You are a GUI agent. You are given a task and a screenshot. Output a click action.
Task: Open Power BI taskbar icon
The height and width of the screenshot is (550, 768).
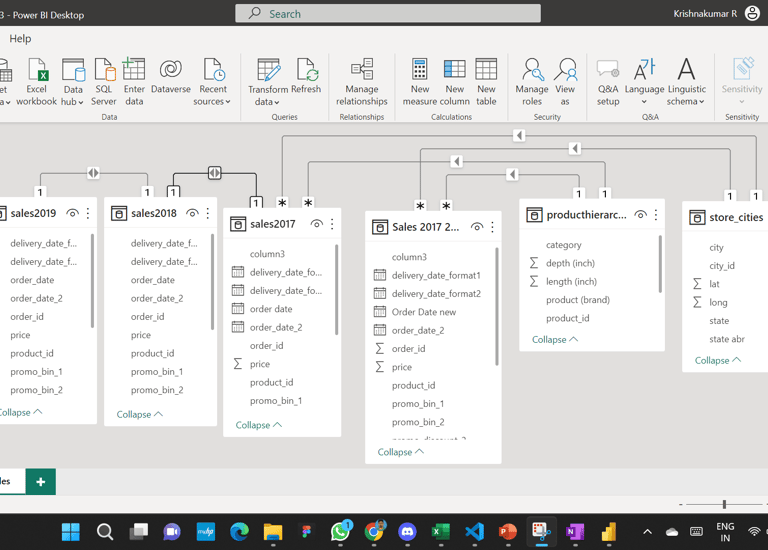coord(609,531)
